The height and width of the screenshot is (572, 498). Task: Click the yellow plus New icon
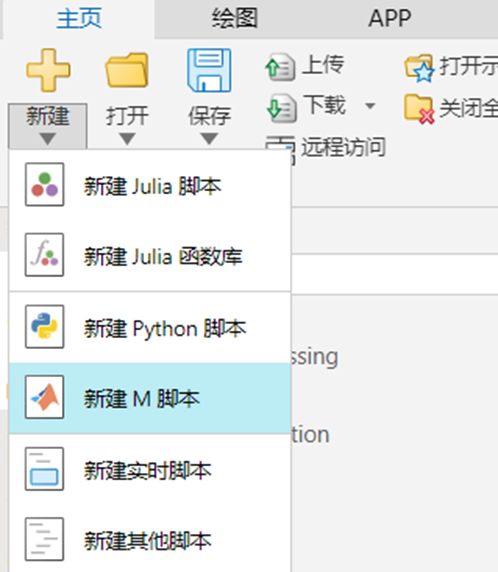click(x=48, y=70)
